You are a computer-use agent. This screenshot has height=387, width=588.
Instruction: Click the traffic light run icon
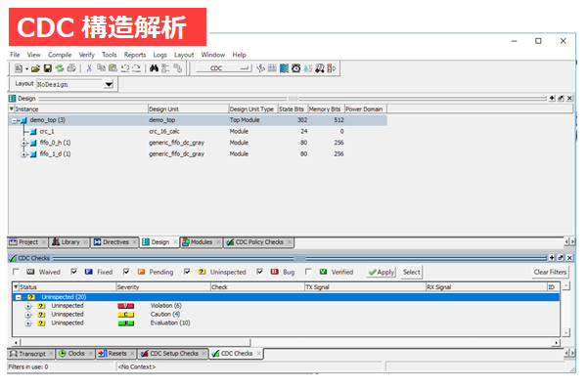tap(332, 68)
